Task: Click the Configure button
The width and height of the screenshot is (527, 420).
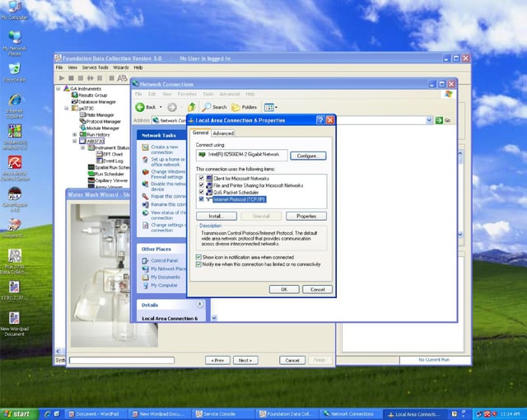Action: (308, 156)
